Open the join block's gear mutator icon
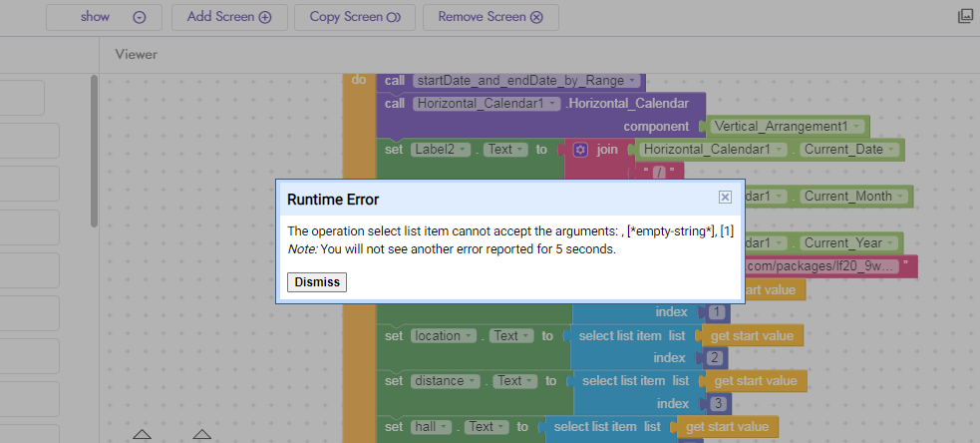The height and width of the screenshot is (443, 980). 580,150
